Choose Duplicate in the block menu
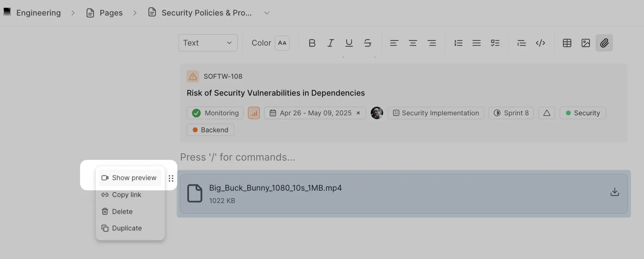Viewport: 644px width, 259px height. pos(127,228)
